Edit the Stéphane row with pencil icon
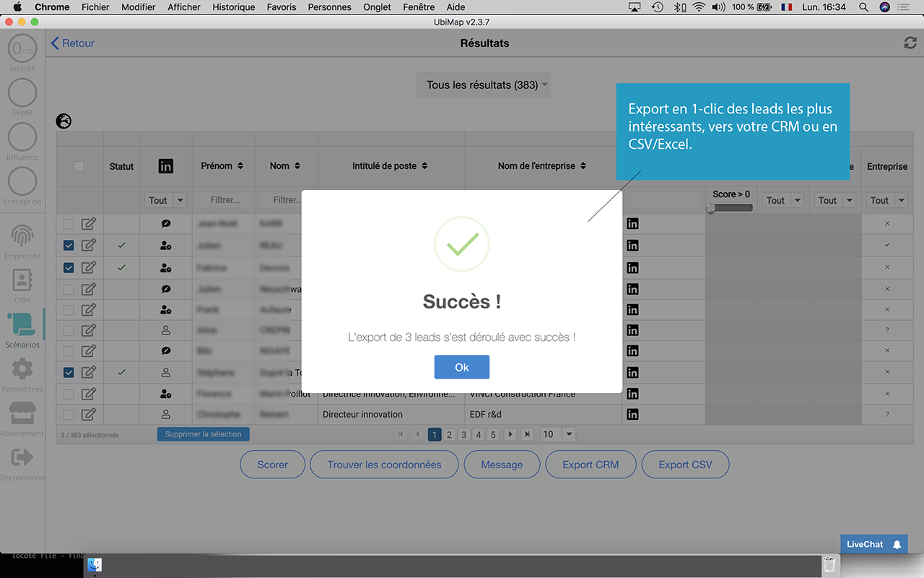The width and height of the screenshot is (924, 578). pyautogui.click(x=89, y=373)
